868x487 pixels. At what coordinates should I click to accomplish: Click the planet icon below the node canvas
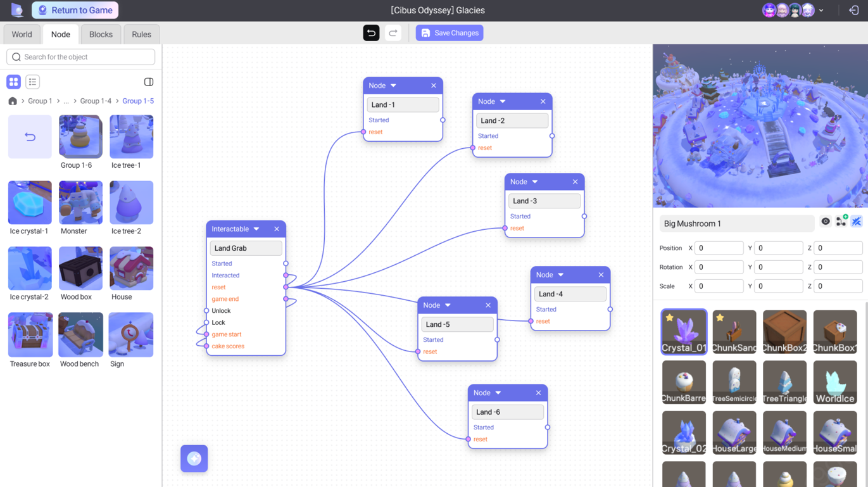194,459
